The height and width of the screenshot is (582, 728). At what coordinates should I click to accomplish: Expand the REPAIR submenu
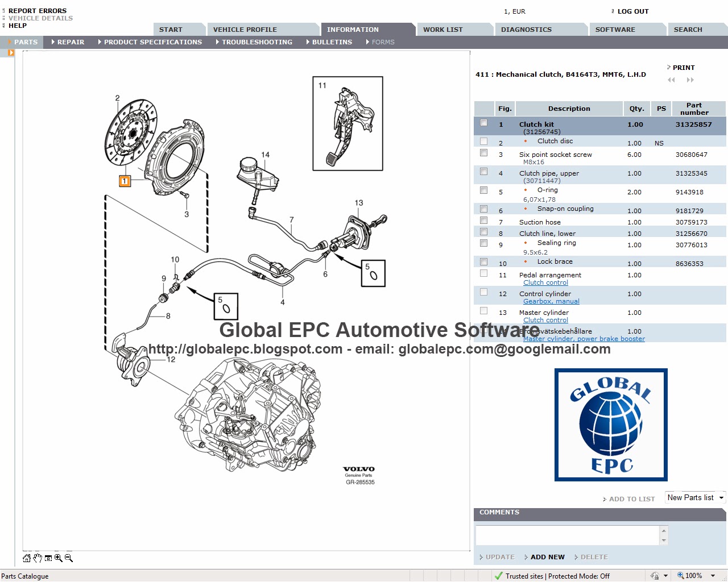68,42
